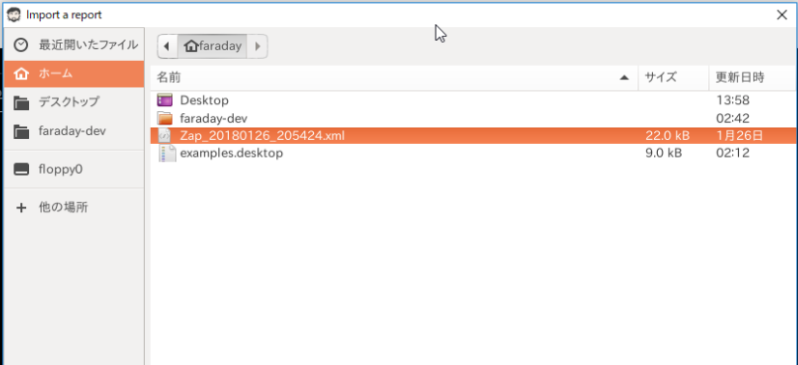Image resolution: width=798 pixels, height=365 pixels.
Task: Sort by サイズ column header
Action: point(674,77)
